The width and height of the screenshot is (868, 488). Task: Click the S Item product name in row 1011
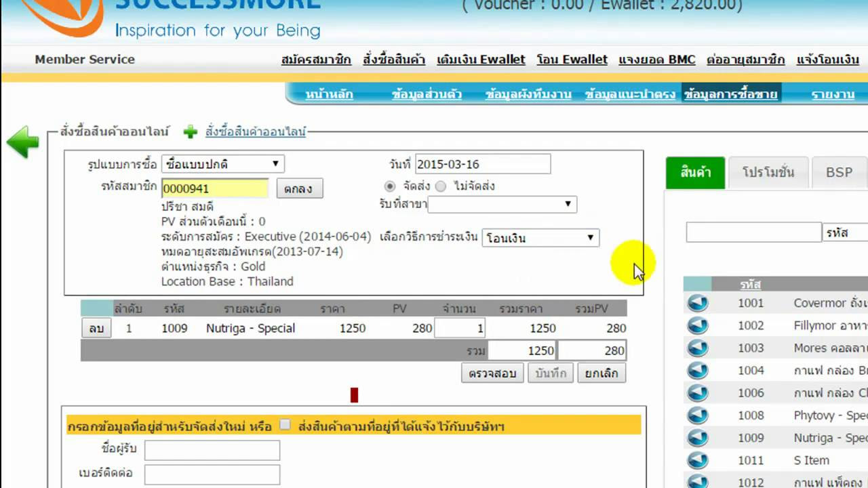point(812,460)
